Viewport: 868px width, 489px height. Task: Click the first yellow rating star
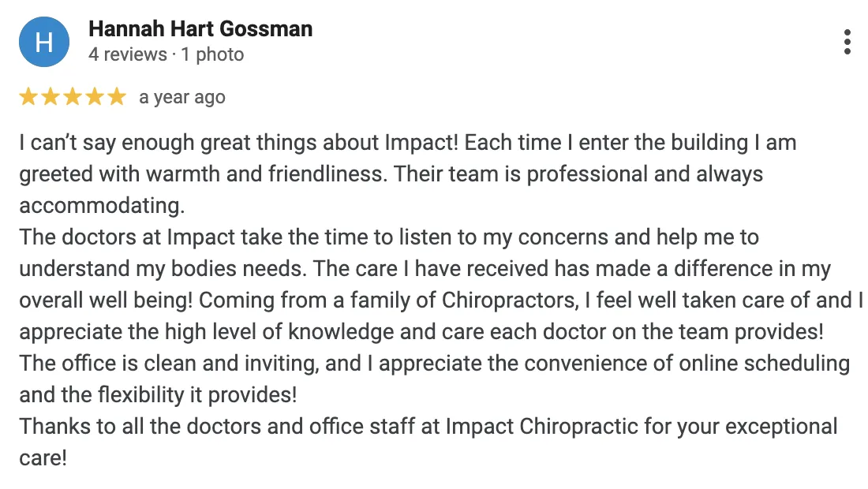coord(28,97)
